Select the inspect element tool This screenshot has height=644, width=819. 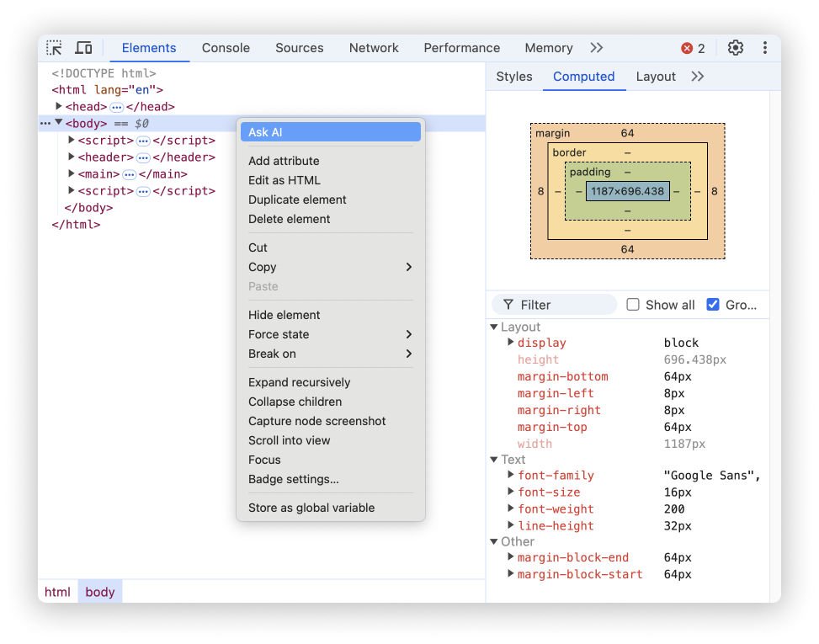[54, 48]
